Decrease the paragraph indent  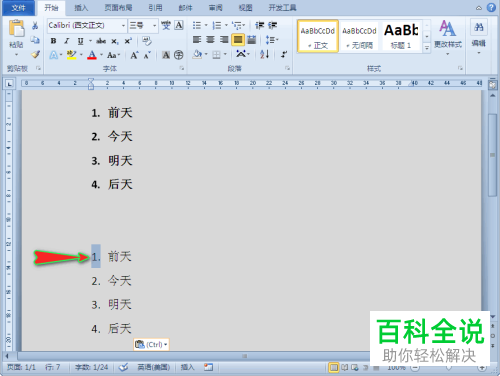pyautogui.click(x=259, y=25)
